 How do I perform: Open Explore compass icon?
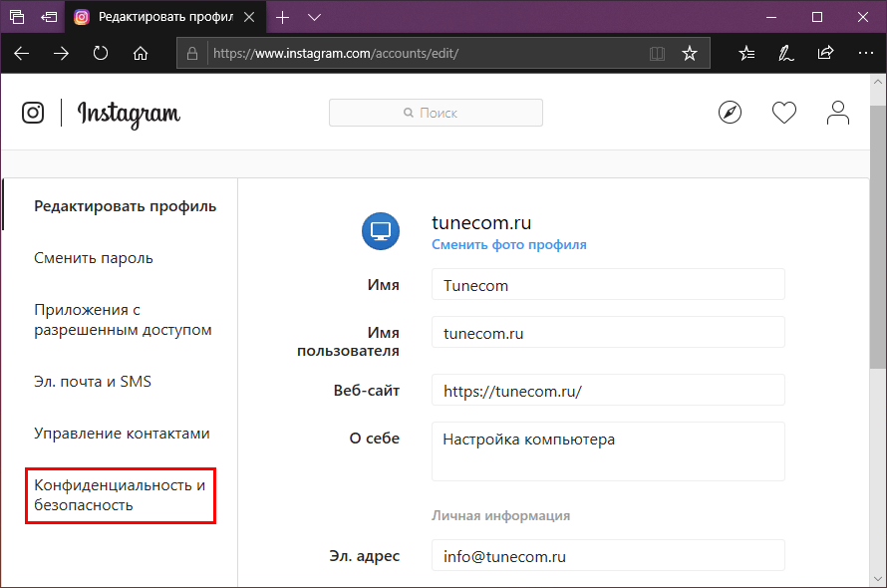click(x=730, y=112)
